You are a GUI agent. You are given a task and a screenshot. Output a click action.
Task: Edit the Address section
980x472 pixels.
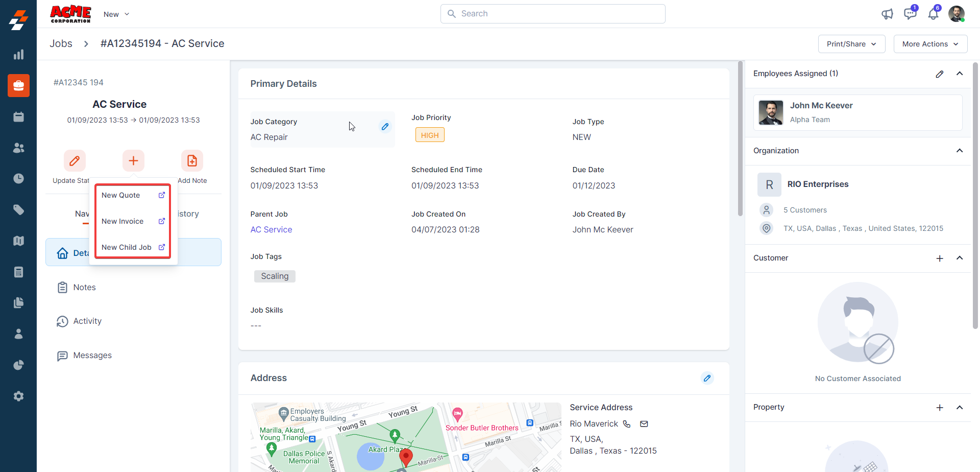point(707,378)
